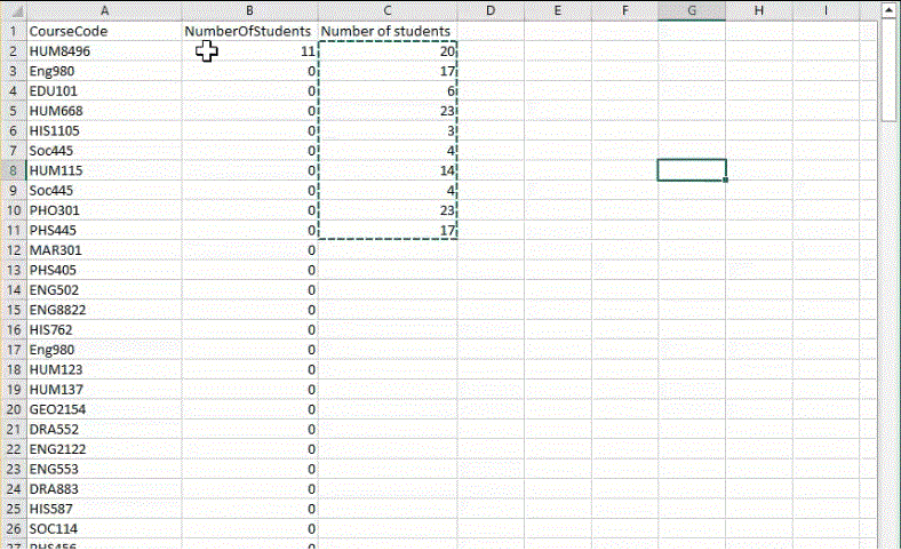Select row 8 header number
This screenshot has height=549, width=901.
[x=13, y=171]
